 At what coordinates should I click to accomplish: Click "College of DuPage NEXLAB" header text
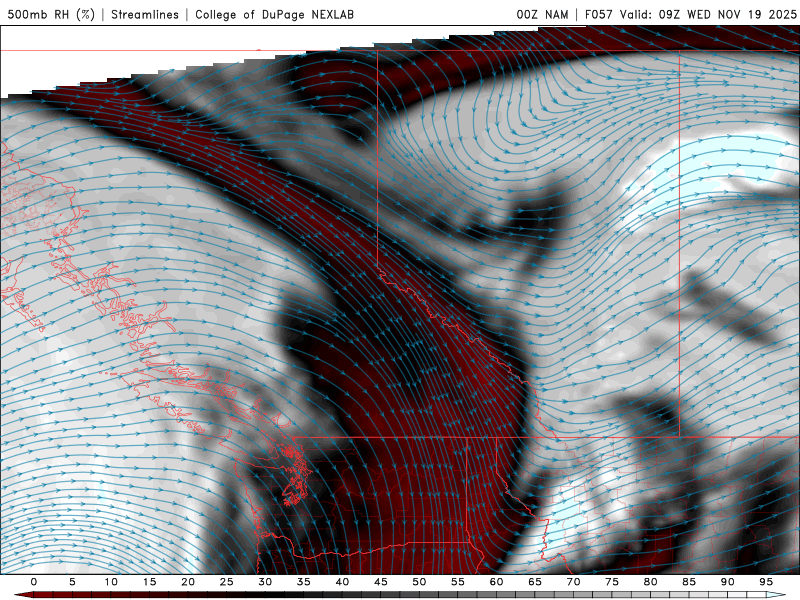click(274, 14)
